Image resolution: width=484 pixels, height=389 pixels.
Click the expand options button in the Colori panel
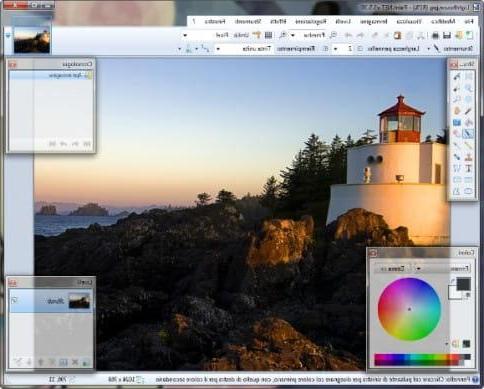393,268
